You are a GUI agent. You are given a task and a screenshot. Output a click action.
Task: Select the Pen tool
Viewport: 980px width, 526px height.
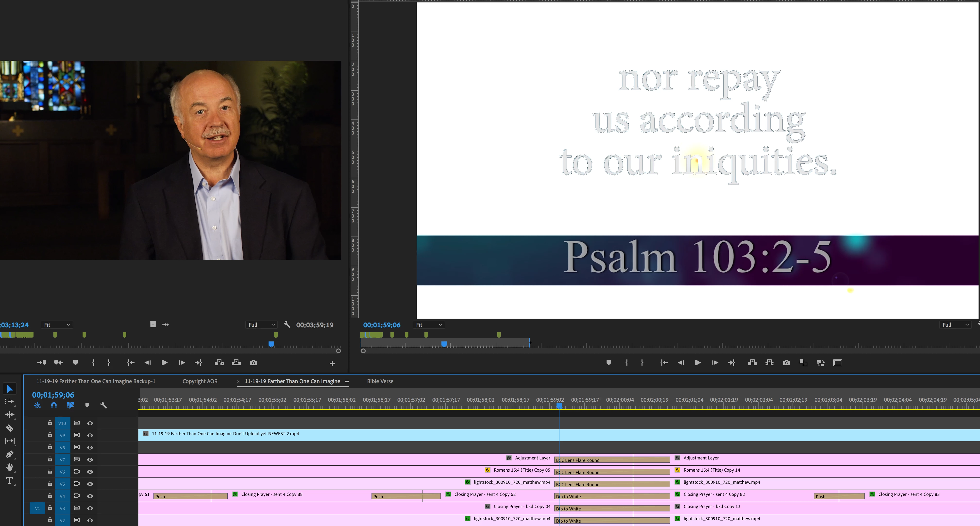10,454
